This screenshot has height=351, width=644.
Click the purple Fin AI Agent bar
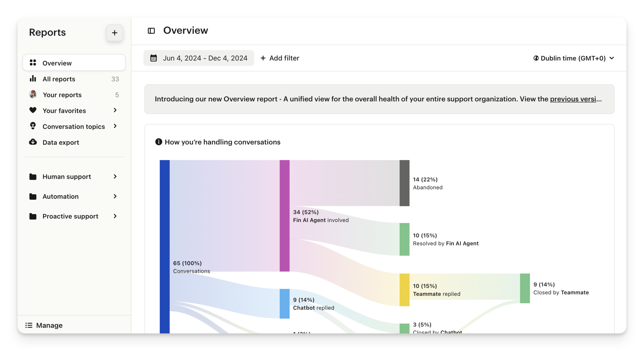pos(284,216)
